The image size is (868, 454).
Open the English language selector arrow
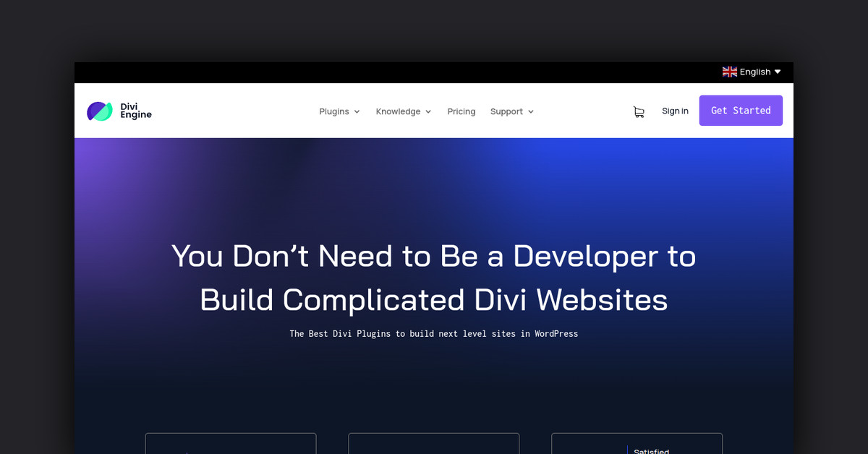click(778, 72)
